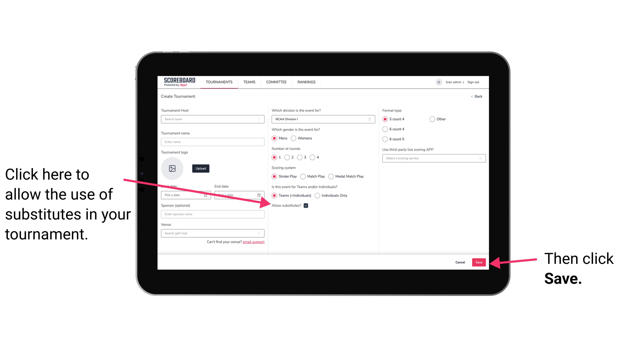Click the RANKINGS tab
The image size is (644, 346).
(306, 82)
